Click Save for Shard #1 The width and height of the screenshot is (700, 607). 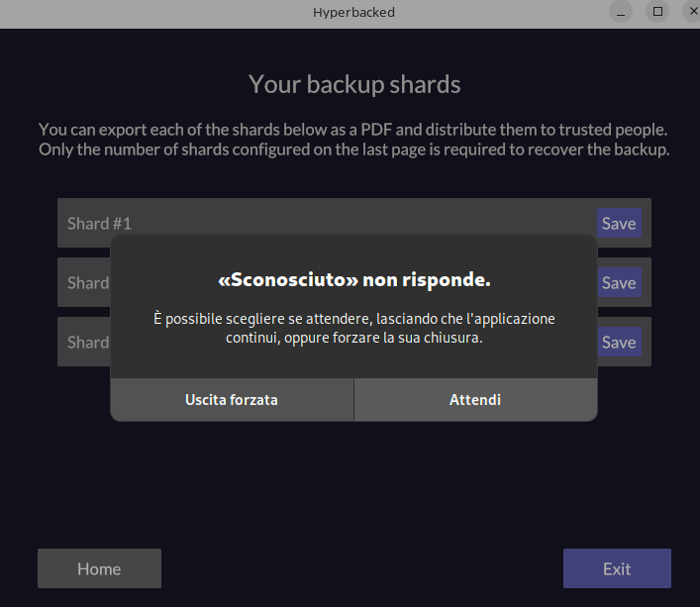pos(619,223)
